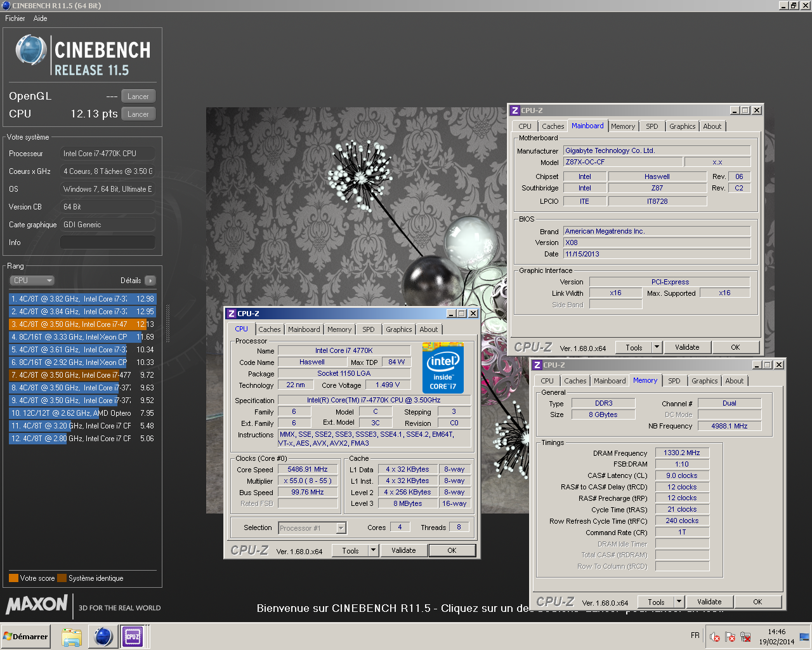The image size is (812, 650).
Task: Click the Intel Core i7 inside logo
Action: 443,369
